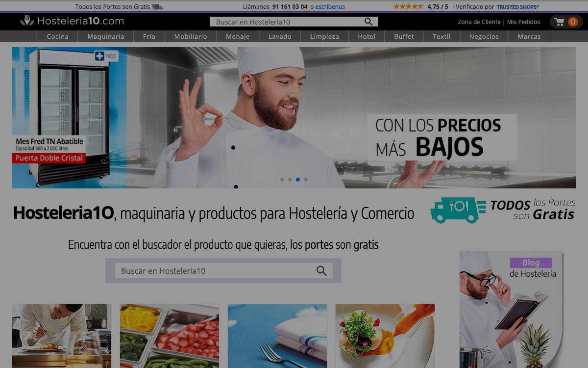Open the plated salad category image
This screenshot has height=368, width=588.
click(385, 336)
